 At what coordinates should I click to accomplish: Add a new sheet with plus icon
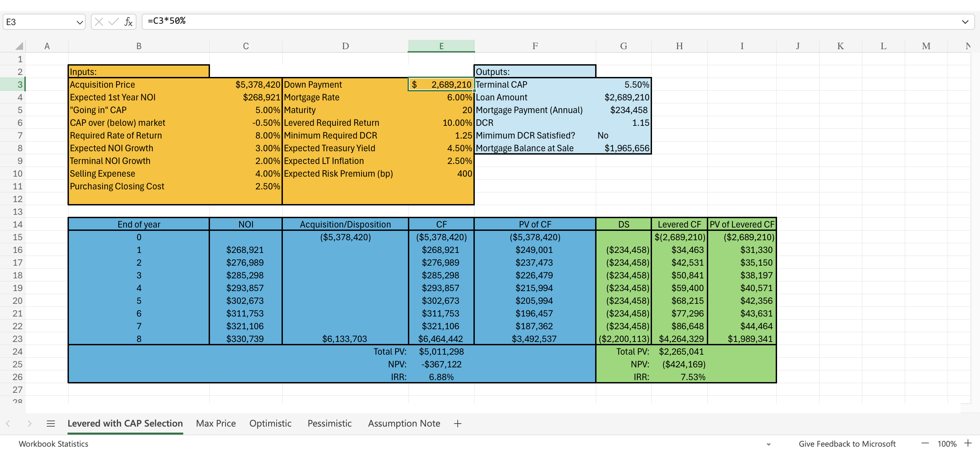(458, 423)
